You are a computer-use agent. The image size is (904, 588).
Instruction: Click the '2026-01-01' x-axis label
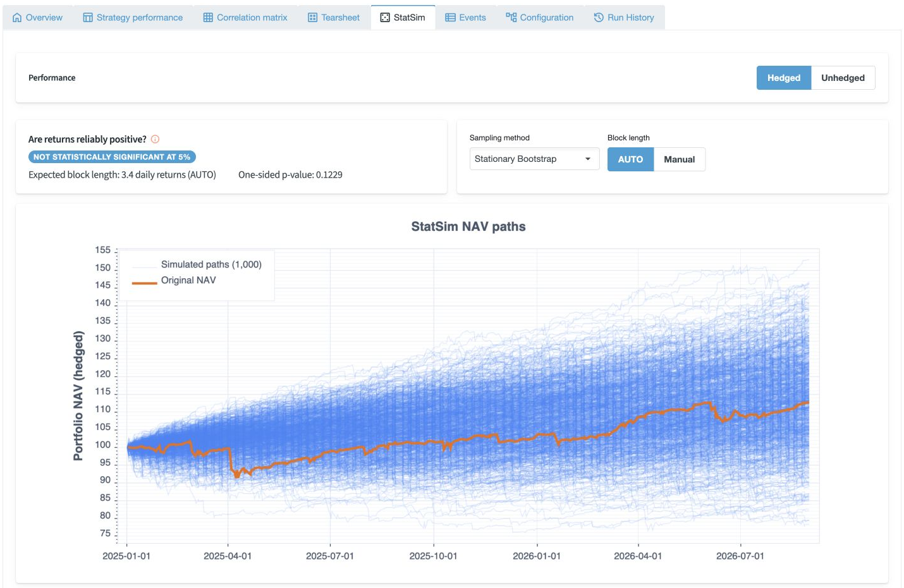tap(537, 556)
